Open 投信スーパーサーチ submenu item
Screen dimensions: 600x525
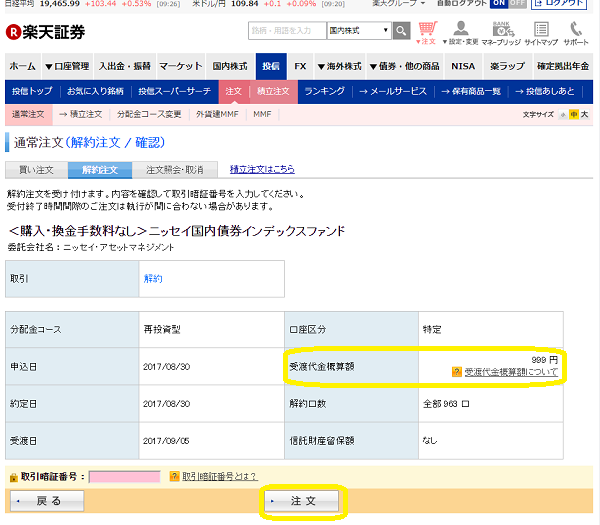click(x=174, y=91)
